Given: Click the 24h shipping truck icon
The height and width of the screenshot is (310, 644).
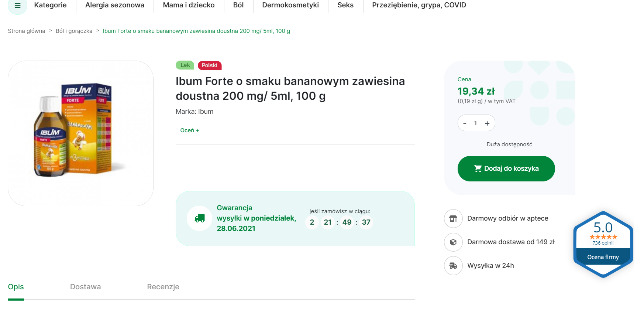Looking at the screenshot, I should click(x=453, y=266).
